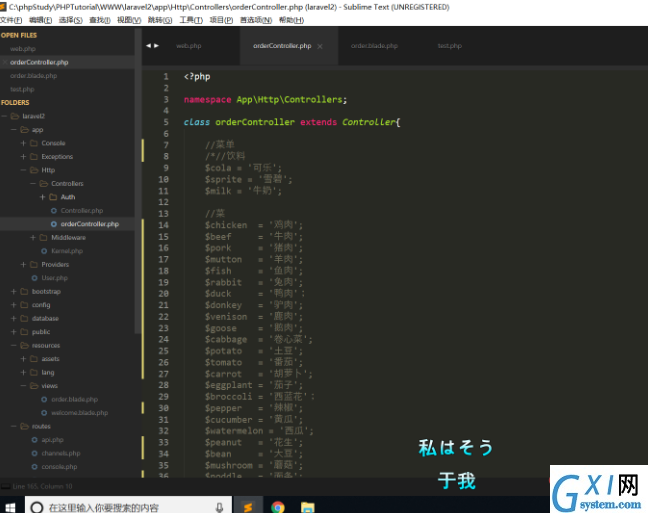
Task: Click the Line/Column status bar indicator
Action: coord(42,487)
